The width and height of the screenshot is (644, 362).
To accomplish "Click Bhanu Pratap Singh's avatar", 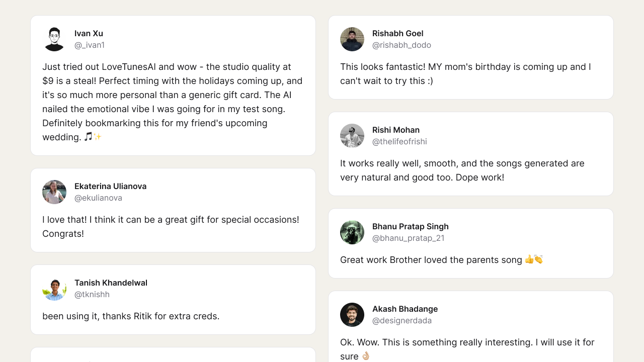I will (352, 232).
